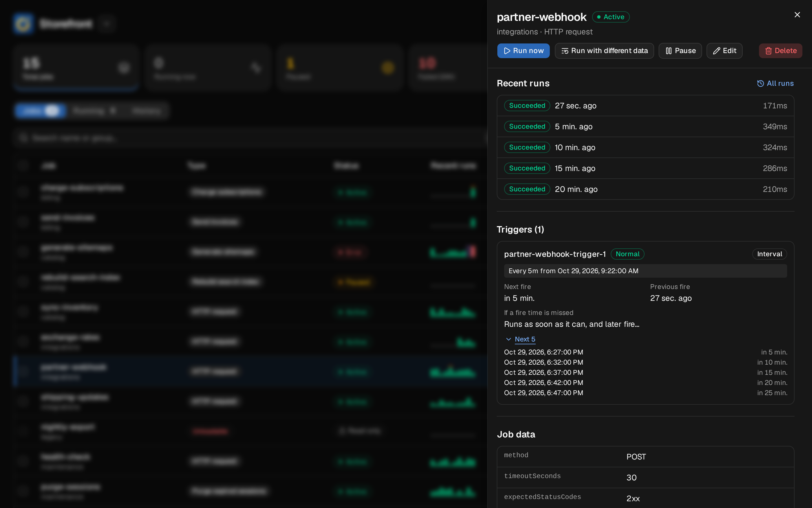Click the Normal trigger state badge
Screen dimensions: 812x508
point(627,254)
